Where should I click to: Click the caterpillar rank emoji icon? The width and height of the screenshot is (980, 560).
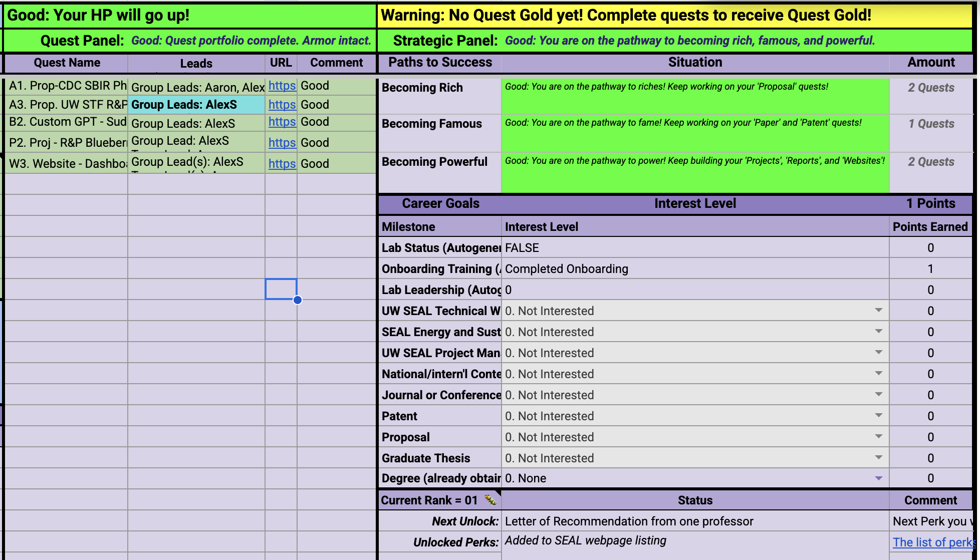coord(491,499)
